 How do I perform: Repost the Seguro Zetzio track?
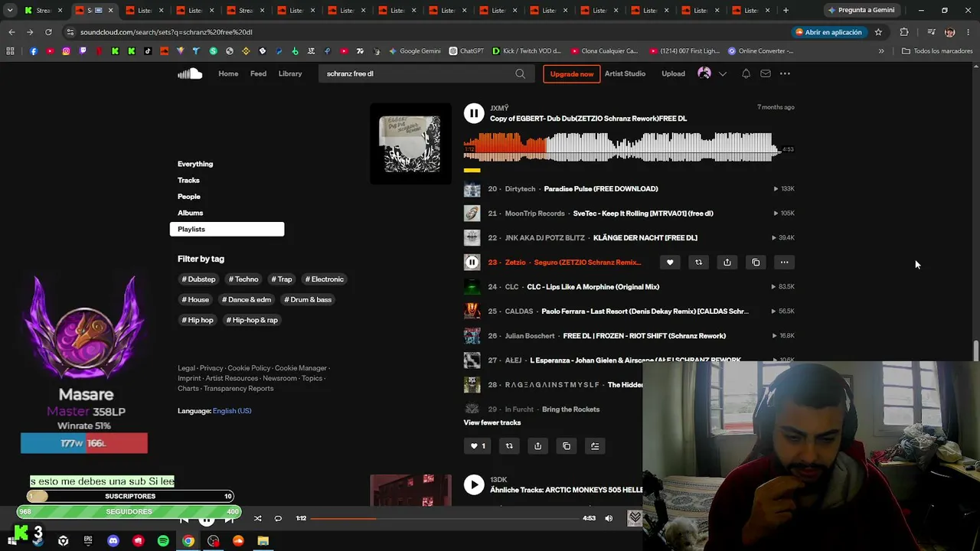tap(698, 262)
